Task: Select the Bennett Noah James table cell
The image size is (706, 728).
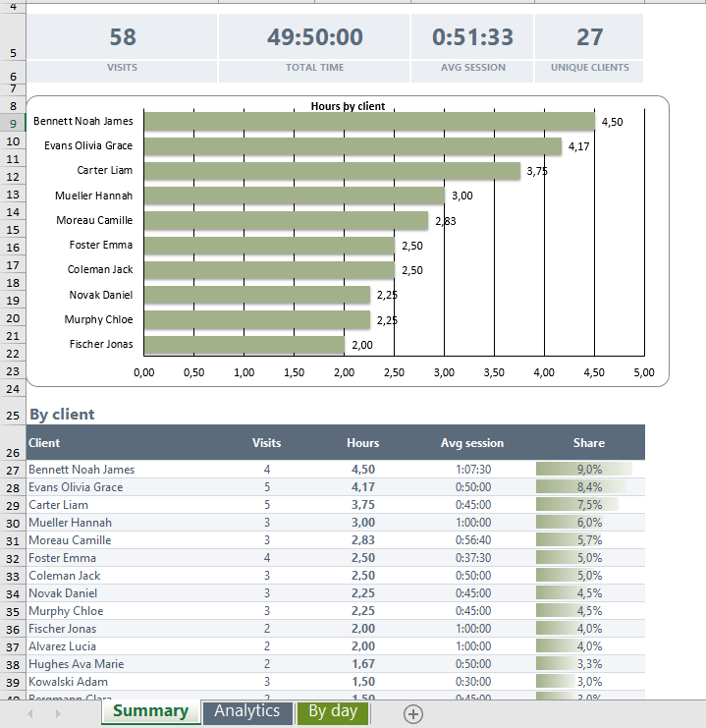Action: pos(123,470)
